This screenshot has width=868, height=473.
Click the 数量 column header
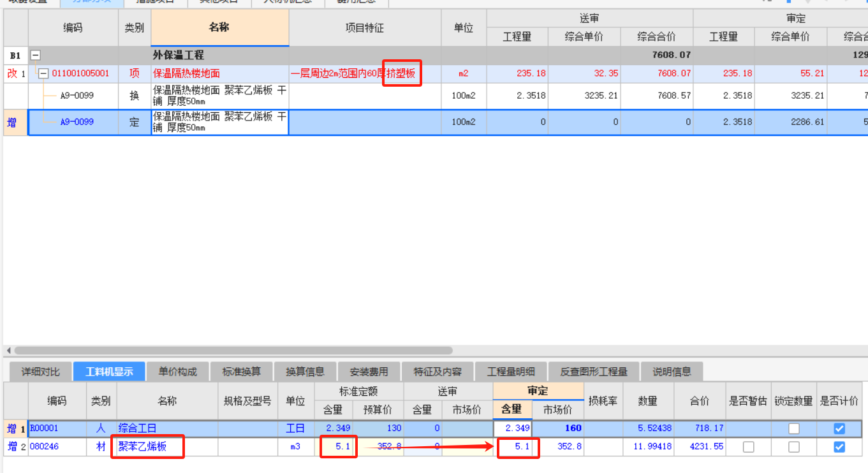tap(648, 401)
